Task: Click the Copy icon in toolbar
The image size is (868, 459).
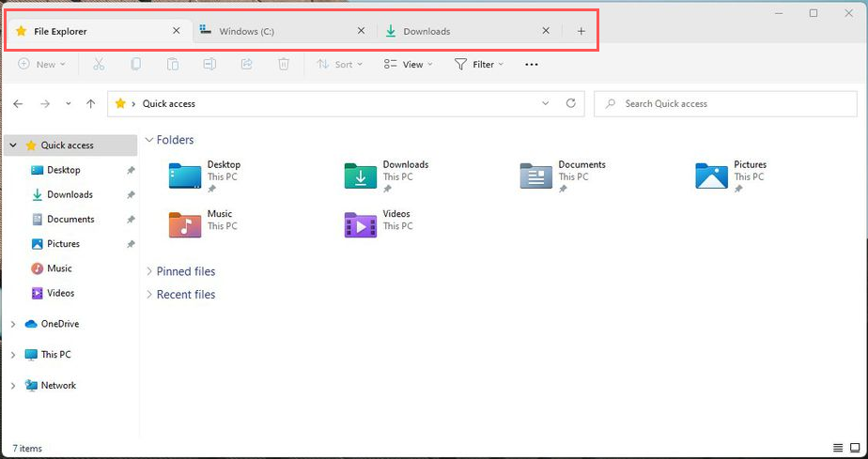Action: (135, 64)
